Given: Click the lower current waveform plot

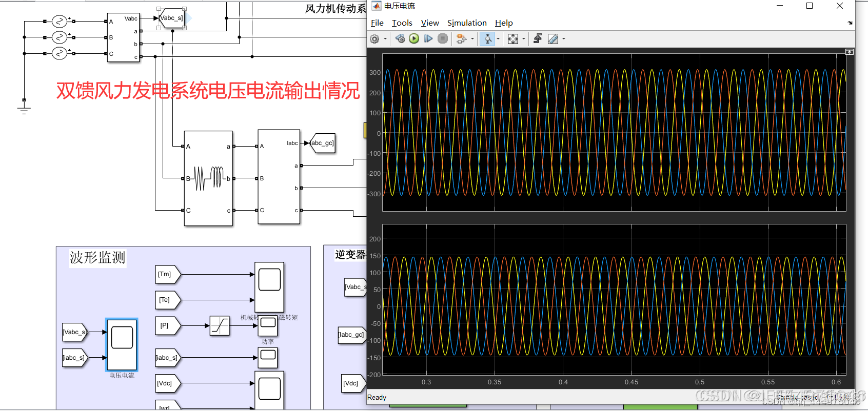Looking at the screenshot, I should pyautogui.click(x=614, y=299).
